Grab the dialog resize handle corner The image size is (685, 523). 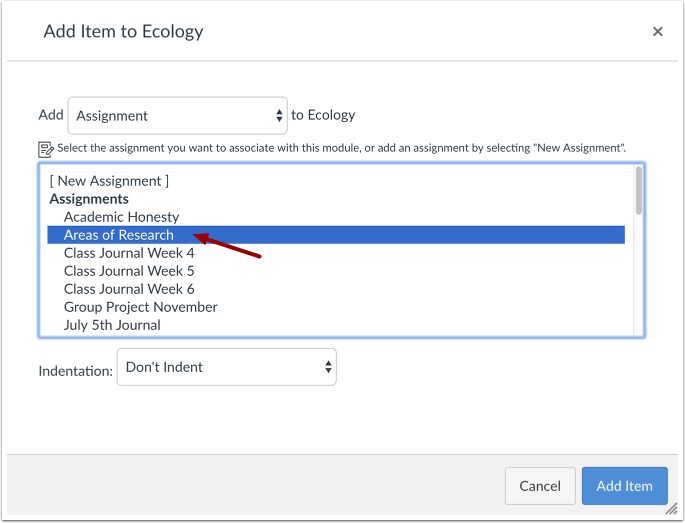point(671,509)
